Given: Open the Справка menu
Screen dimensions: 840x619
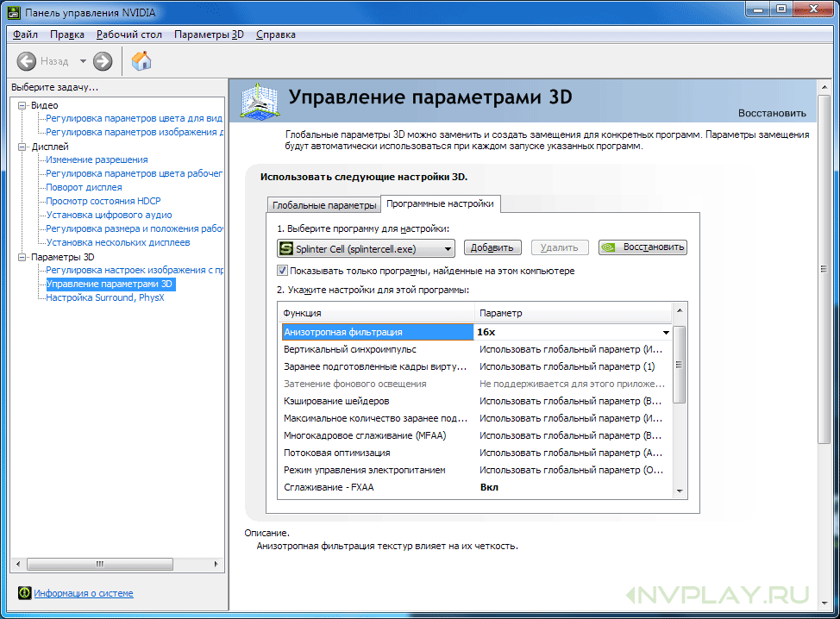Looking at the screenshot, I should (275, 34).
